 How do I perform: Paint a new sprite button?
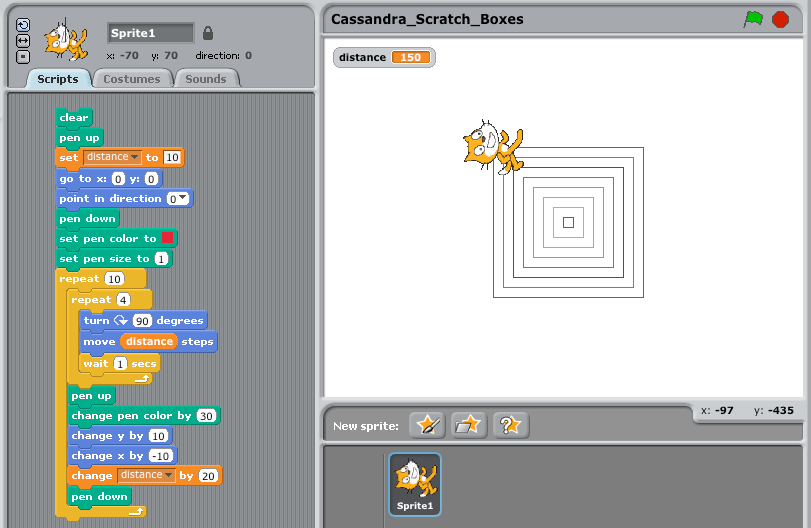click(x=427, y=425)
